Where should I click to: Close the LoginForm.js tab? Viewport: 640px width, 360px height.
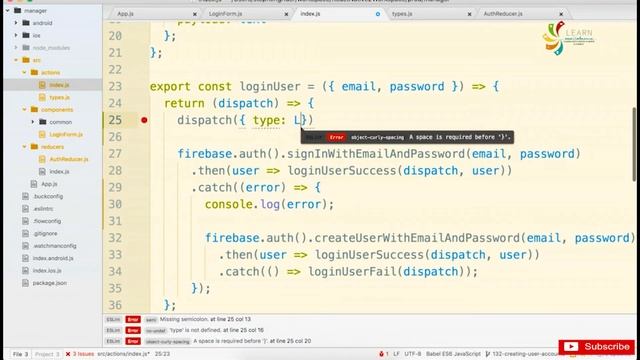pos(286,14)
